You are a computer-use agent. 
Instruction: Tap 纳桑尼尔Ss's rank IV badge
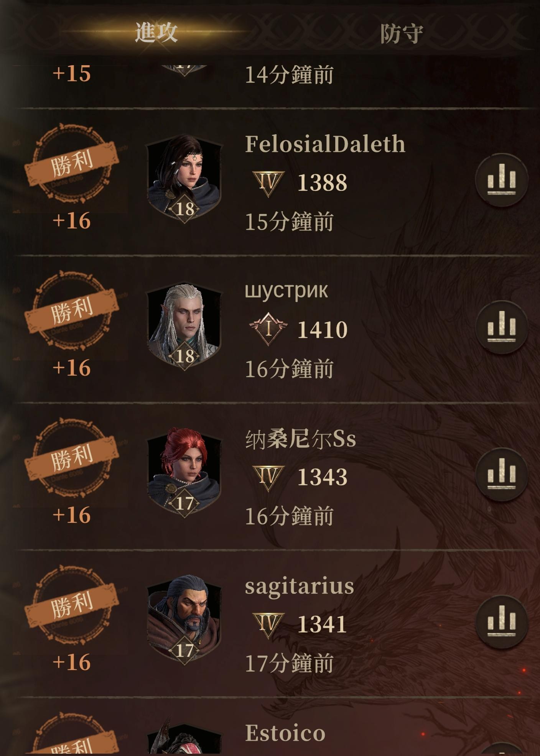[268, 478]
